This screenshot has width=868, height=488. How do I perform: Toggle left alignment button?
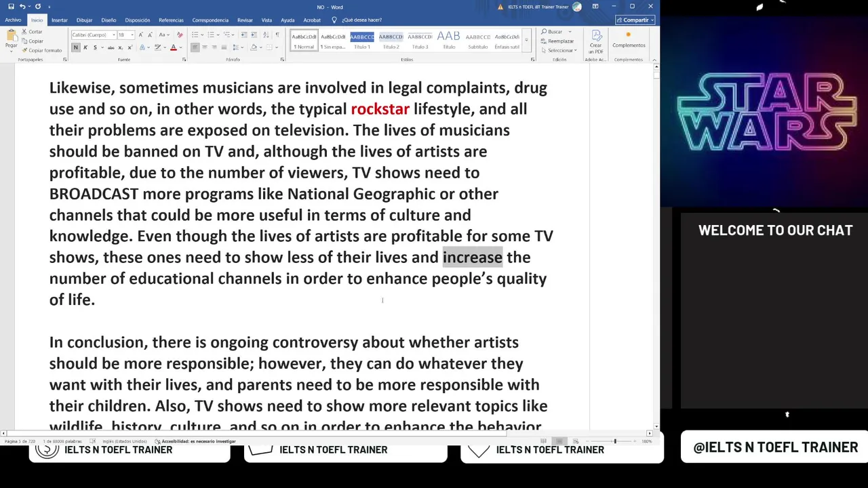[x=195, y=47]
